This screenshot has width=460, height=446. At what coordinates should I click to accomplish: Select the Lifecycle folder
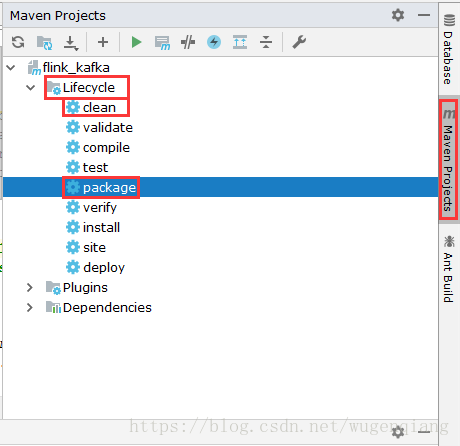click(x=81, y=88)
